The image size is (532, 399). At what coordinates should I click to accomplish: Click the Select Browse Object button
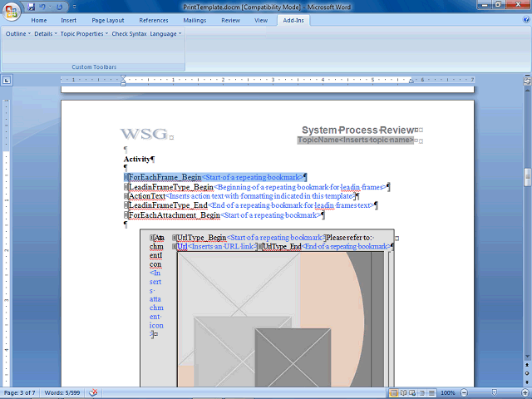pyautogui.click(x=527, y=373)
